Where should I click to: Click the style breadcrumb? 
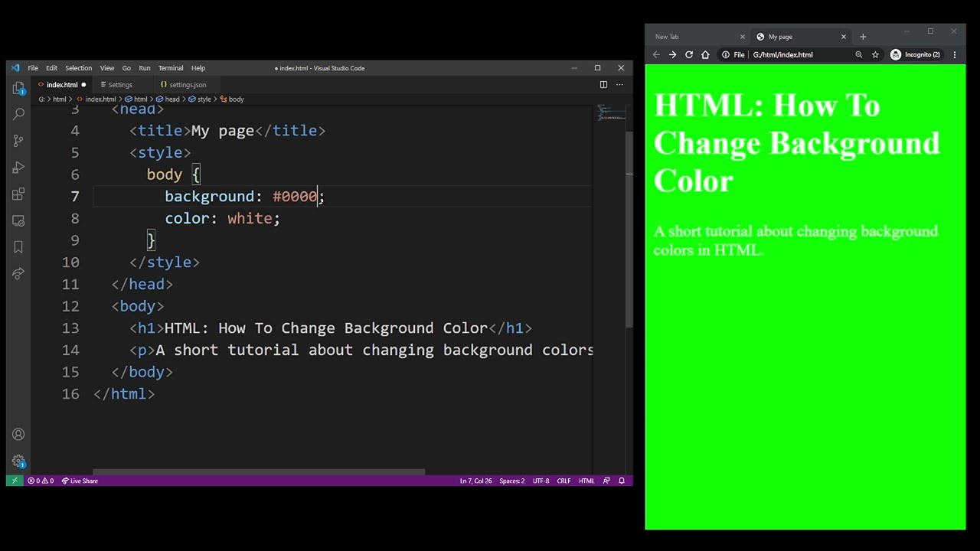tap(200, 99)
